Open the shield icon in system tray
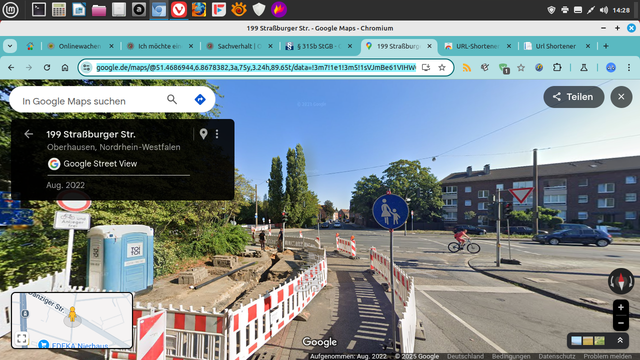The height and width of the screenshot is (360, 640). 551,10
